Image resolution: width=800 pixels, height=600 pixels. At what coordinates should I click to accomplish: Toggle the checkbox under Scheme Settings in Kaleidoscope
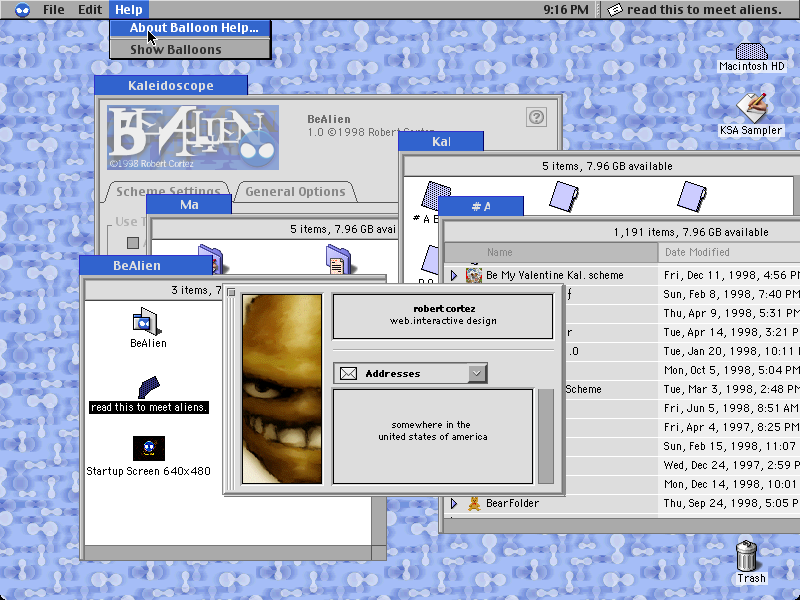point(133,243)
